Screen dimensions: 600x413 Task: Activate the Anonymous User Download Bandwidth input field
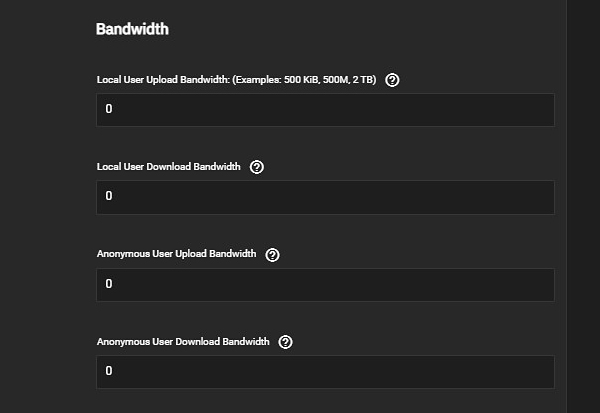325,372
